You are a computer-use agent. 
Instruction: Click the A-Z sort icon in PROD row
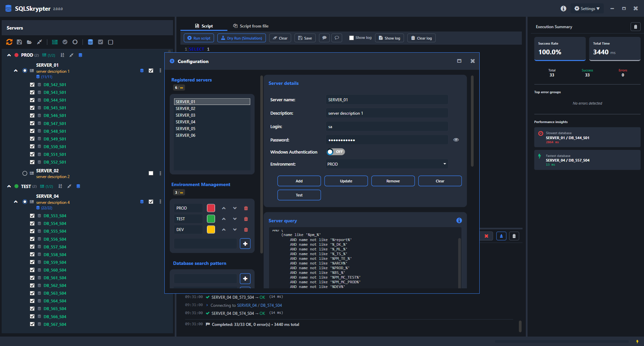[62, 55]
